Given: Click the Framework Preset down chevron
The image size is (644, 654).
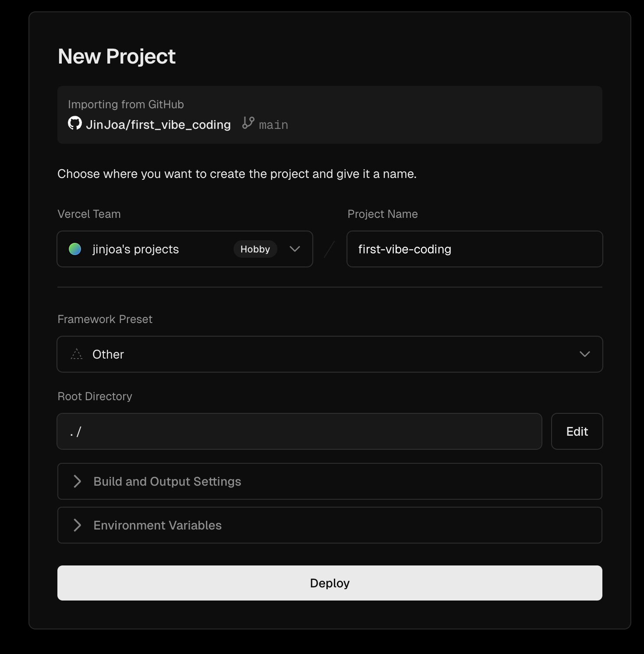Looking at the screenshot, I should click(585, 354).
